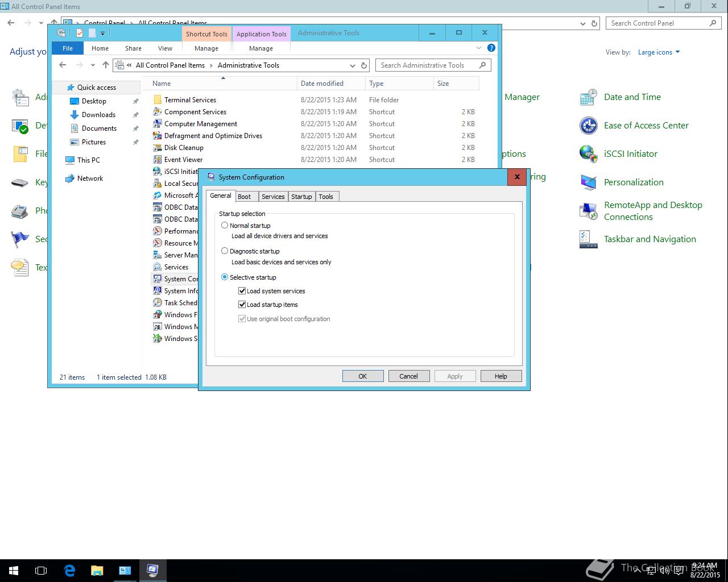Select Diagnostic startup radio button
The height and width of the screenshot is (582, 728).
(225, 251)
